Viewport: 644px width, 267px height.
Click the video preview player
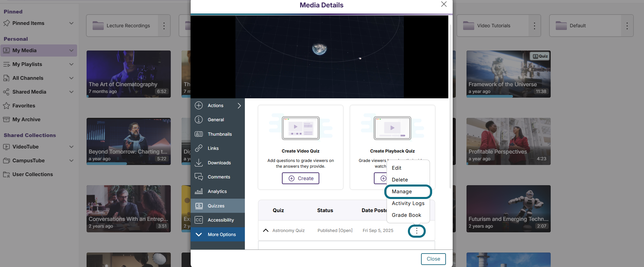point(319,57)
